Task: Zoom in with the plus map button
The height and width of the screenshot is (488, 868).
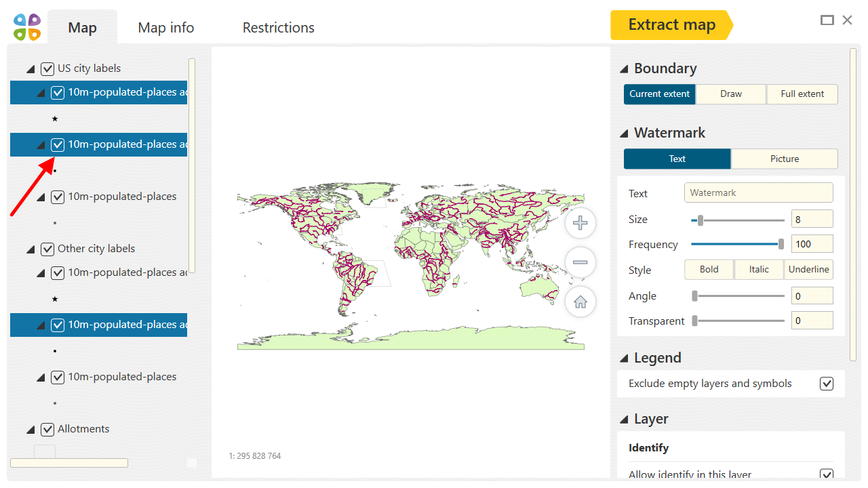Action: 580,223
